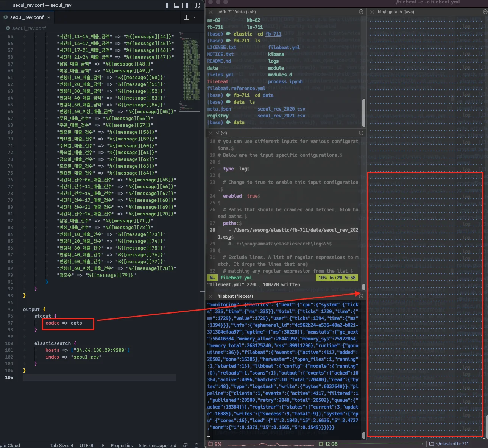Open the logstash (java) pane options menu
Viewport: 488px width, 448px height.
(x=485, y=12)
